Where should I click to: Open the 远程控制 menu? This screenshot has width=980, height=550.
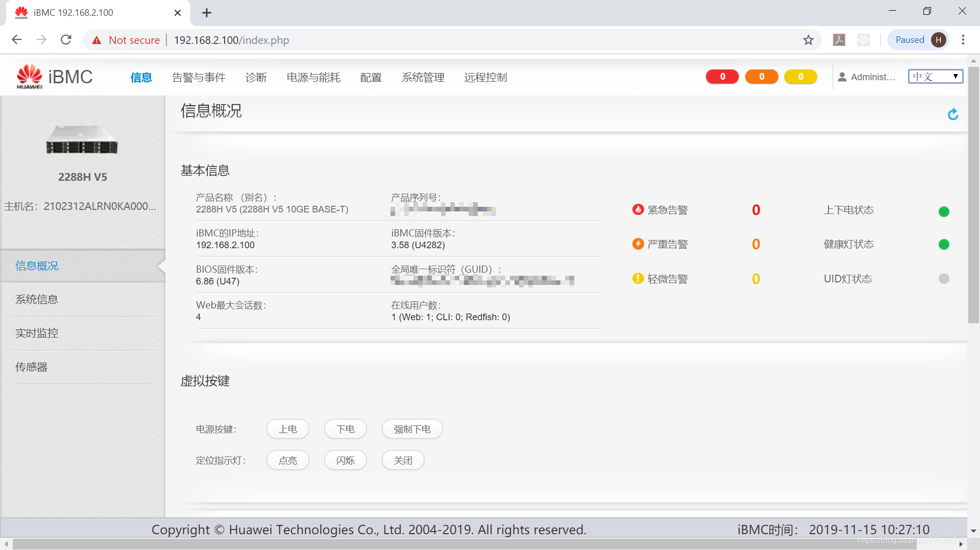point(486,77)
